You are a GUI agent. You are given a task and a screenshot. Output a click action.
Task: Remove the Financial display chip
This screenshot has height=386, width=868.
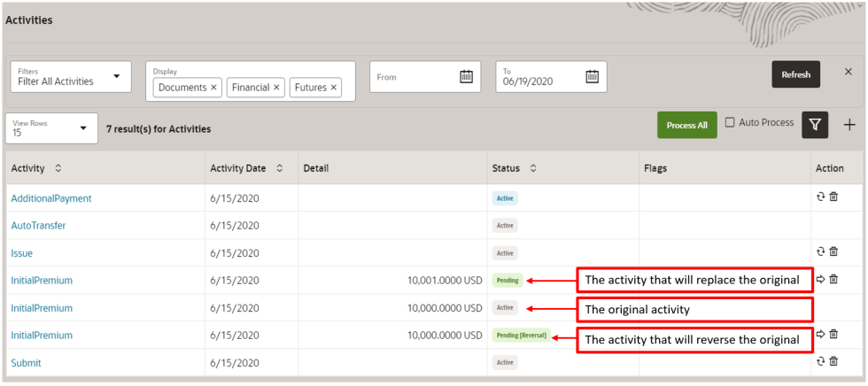(276, 88)
